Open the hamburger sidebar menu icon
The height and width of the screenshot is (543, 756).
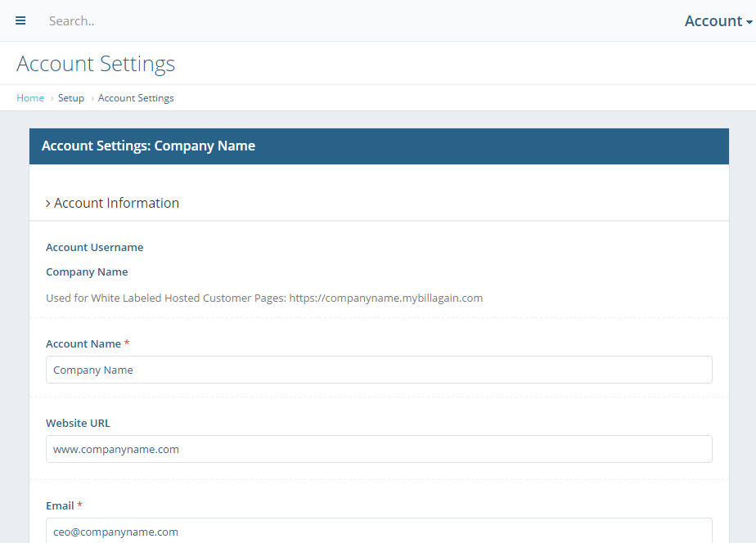[20, 20]
